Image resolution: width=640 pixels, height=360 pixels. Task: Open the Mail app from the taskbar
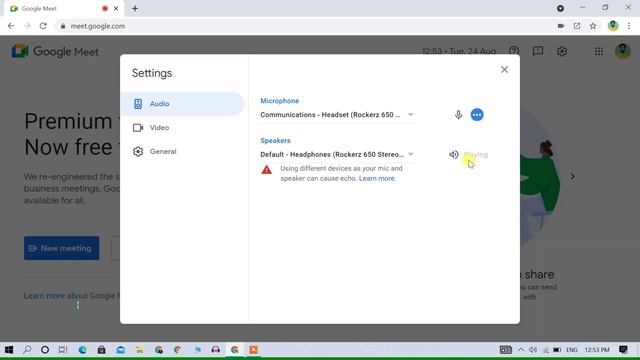pyautogui.click(x=120, y=350)
